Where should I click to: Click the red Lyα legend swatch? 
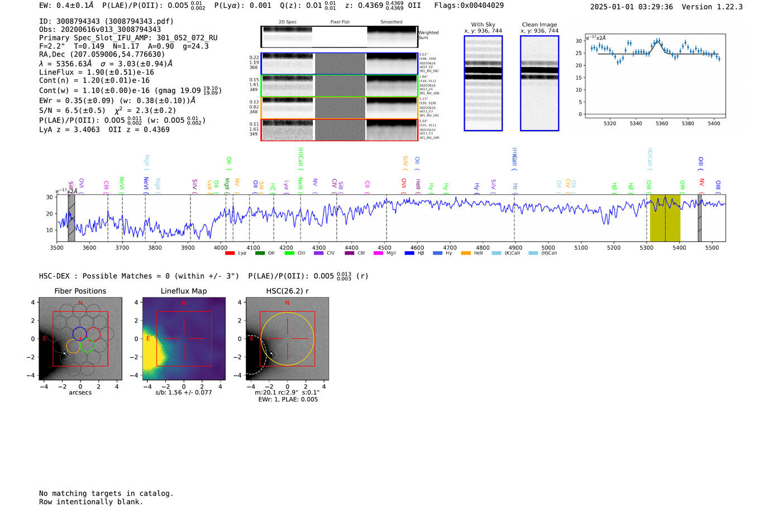click(x=230, y=253)
